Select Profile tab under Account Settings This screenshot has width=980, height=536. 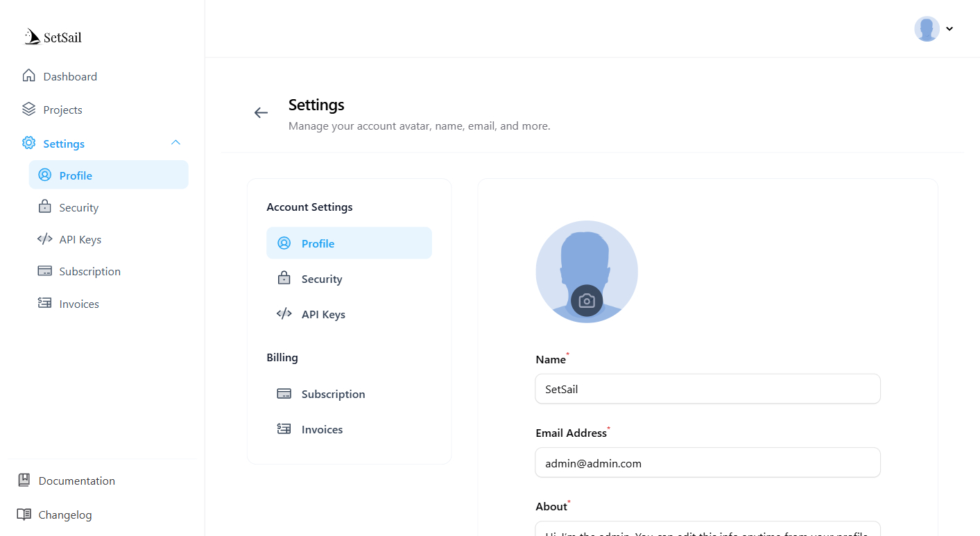tap(349, 243)
